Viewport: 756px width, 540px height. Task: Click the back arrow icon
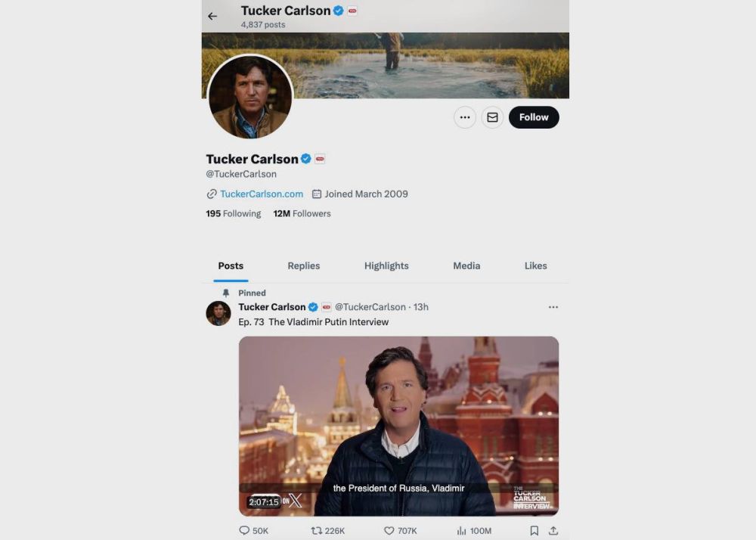pyautogui.click(x=212, y=16)
